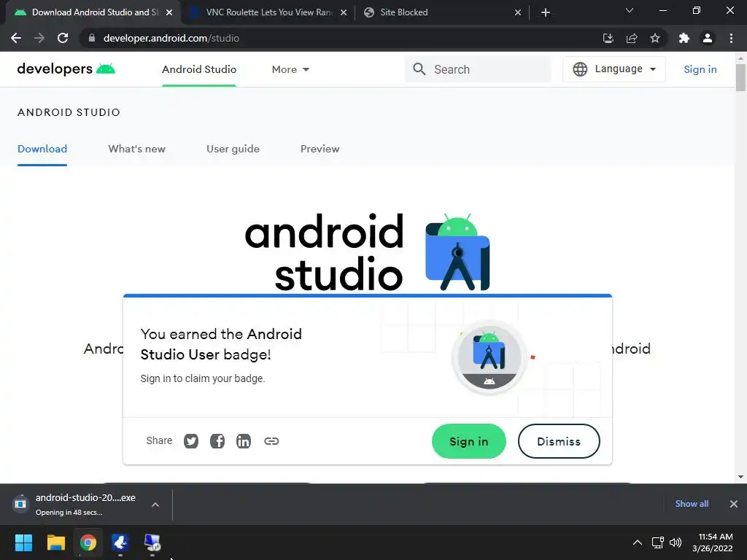
Task: Share badge on LinkedIn
Action: pyautogui.click(x=244, y=441)
